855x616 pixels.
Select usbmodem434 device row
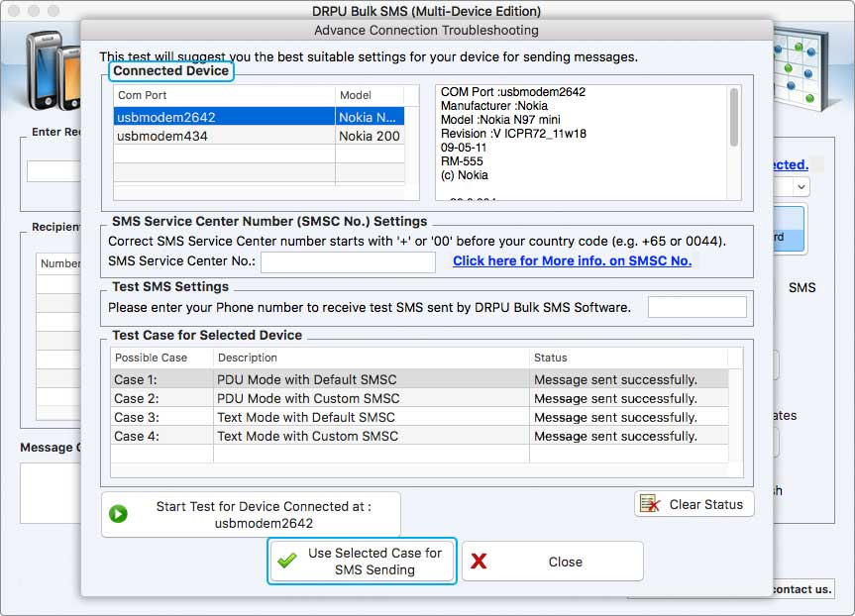pos(259,136)
